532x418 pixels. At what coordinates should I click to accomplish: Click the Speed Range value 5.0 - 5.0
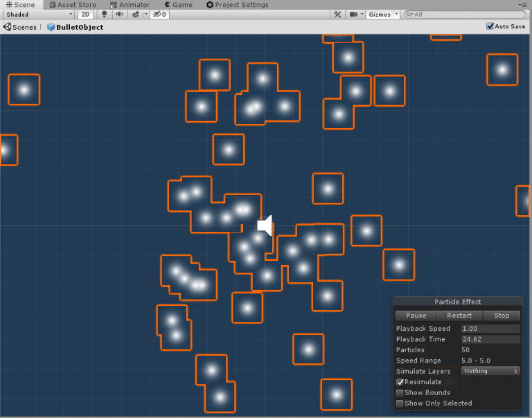(476, 361)
